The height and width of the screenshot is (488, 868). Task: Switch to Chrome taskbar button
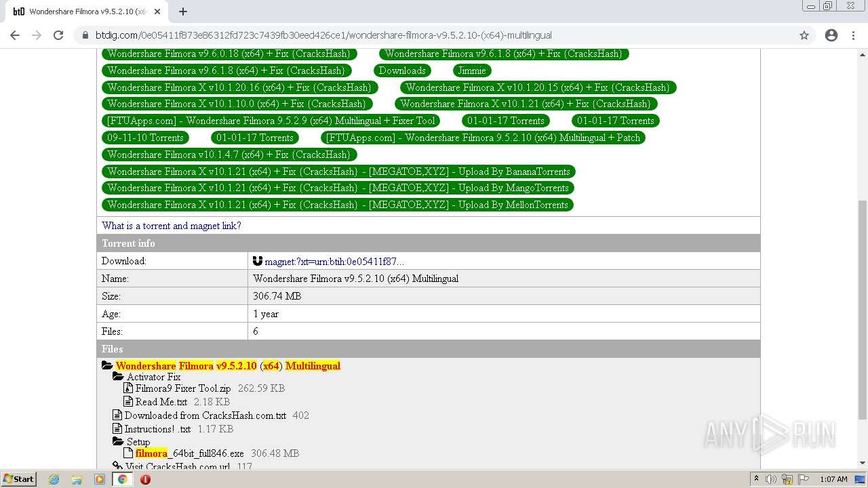(x=123, y=479)
